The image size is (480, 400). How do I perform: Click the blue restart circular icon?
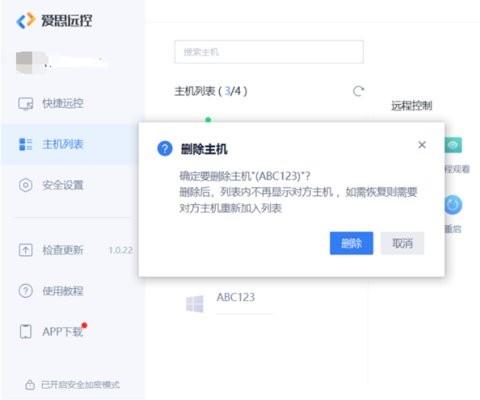point(453,205)
